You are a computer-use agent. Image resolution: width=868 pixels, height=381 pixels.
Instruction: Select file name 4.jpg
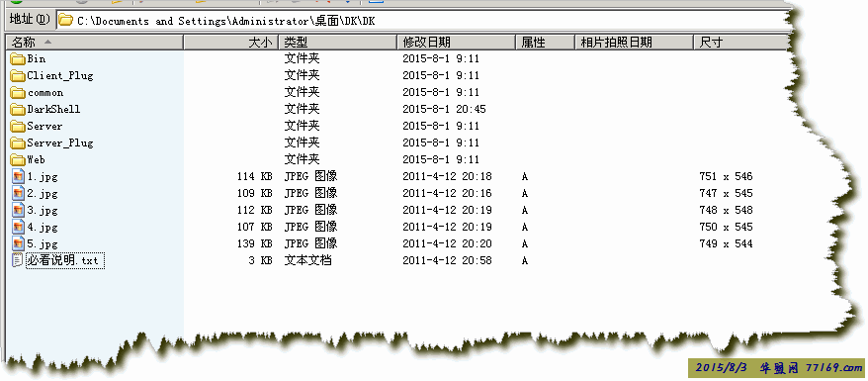click(43, 228)
